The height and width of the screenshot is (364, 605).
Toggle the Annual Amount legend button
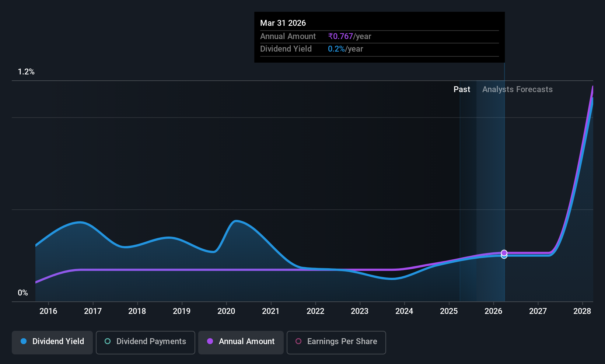241,342
